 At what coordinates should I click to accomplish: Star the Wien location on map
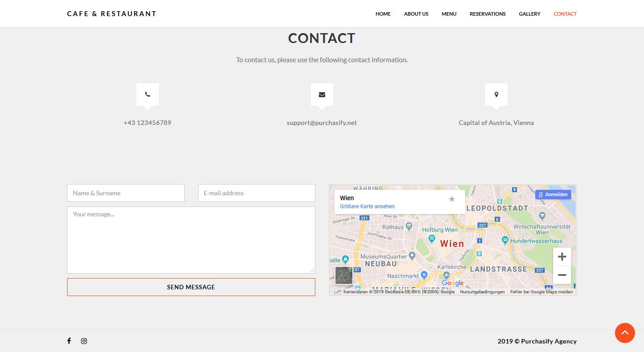click(x=452, y=199)
